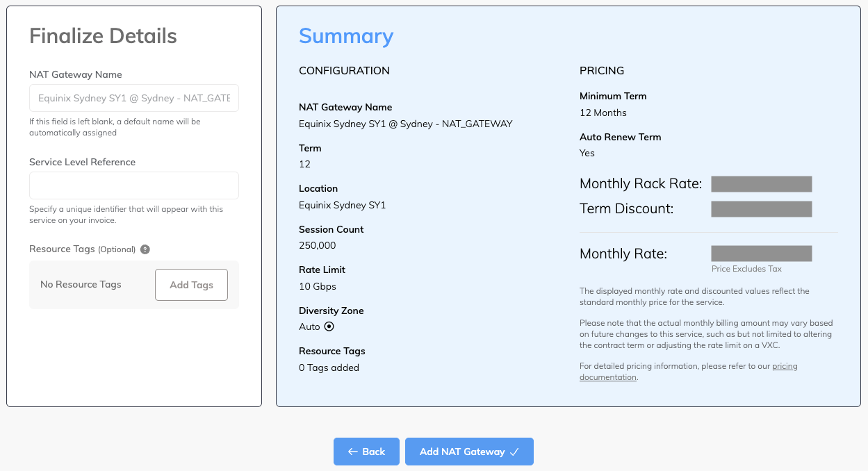Click the 12 Months minimum term value
868x471 pixels.
pyautogui.click(x=603, y=113)
